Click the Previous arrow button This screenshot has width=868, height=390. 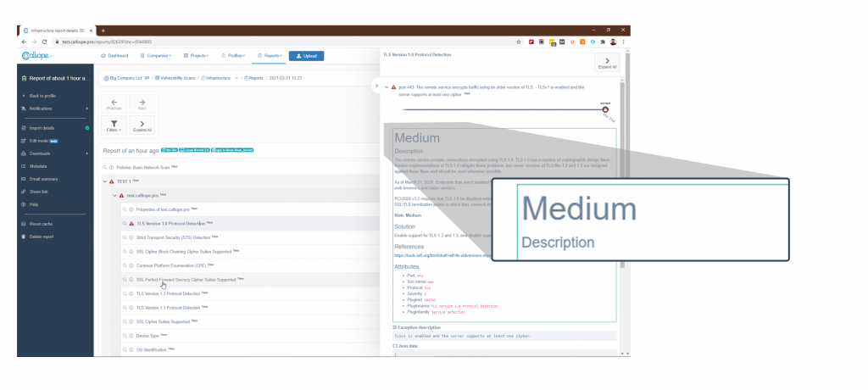point(114,103)
